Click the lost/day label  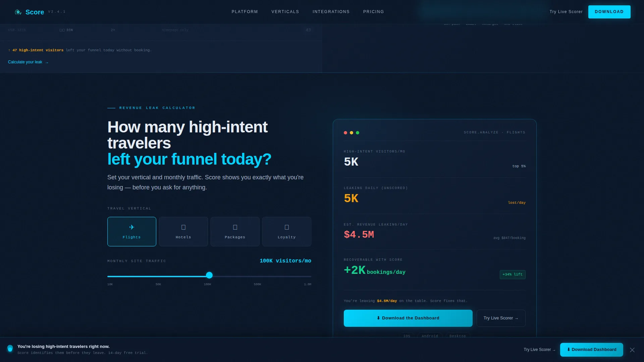point(517,203)
